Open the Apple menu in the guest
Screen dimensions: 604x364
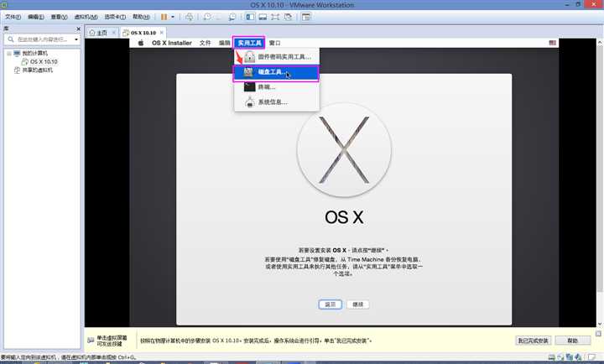coord(141,43)
